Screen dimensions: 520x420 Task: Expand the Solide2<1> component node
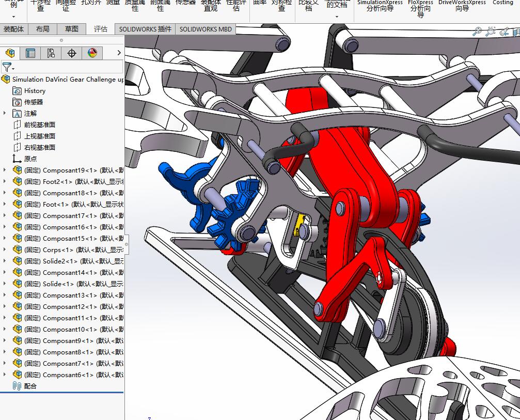coord(5,261)
